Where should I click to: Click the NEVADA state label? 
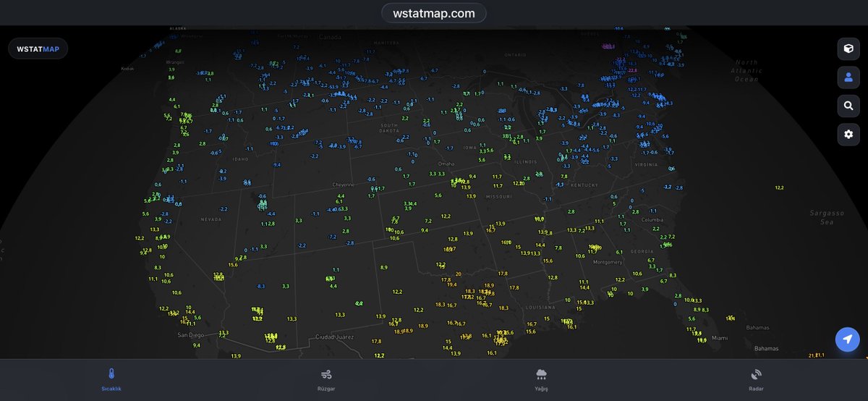click(210, 219)
